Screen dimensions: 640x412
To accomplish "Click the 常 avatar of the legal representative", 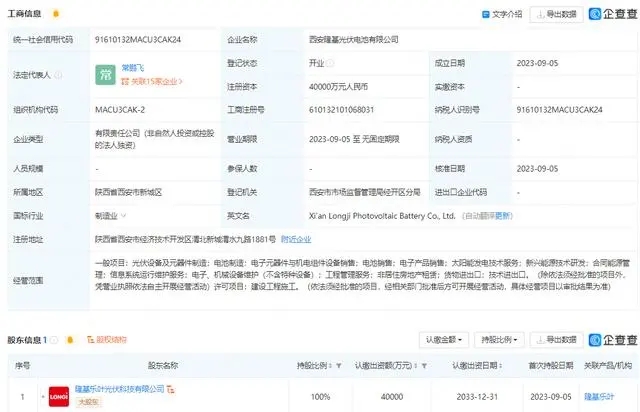I will tap(103, 76).
